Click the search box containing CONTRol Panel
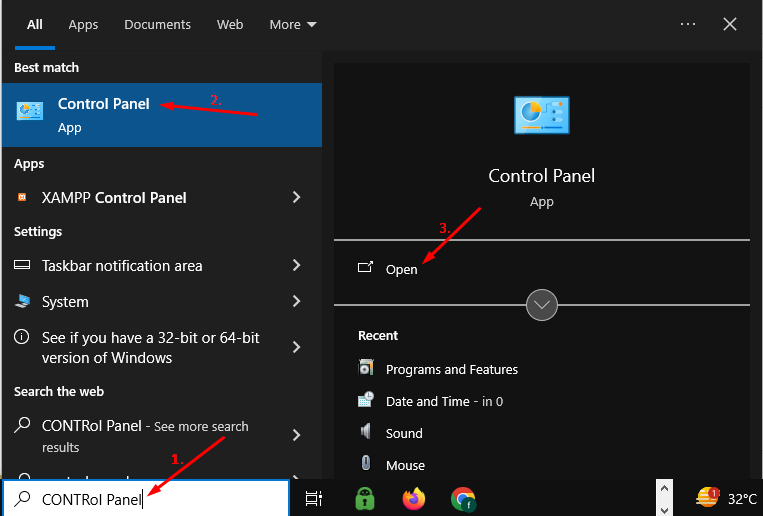This screenshot has width=763, height=516. coord(146,498)
